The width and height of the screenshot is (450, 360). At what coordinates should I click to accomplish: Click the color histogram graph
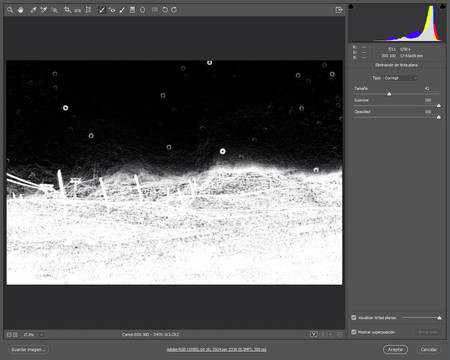point(397,23)
